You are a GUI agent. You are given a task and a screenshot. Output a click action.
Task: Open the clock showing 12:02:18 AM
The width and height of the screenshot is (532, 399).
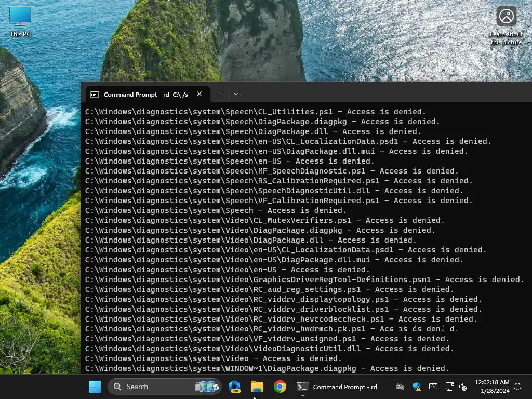[x=492, y=387]
